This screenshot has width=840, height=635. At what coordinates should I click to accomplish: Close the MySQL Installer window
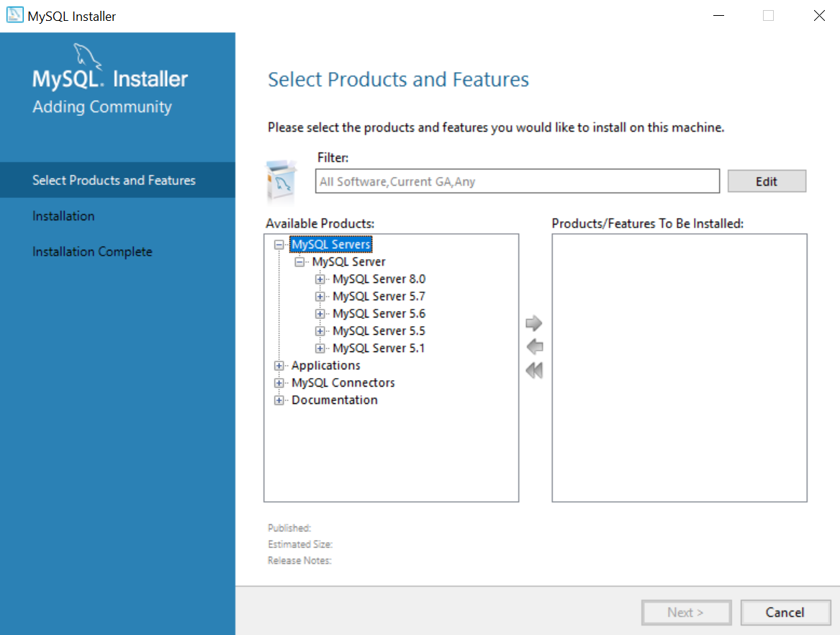pyautogui.click(x=819, y=16)
